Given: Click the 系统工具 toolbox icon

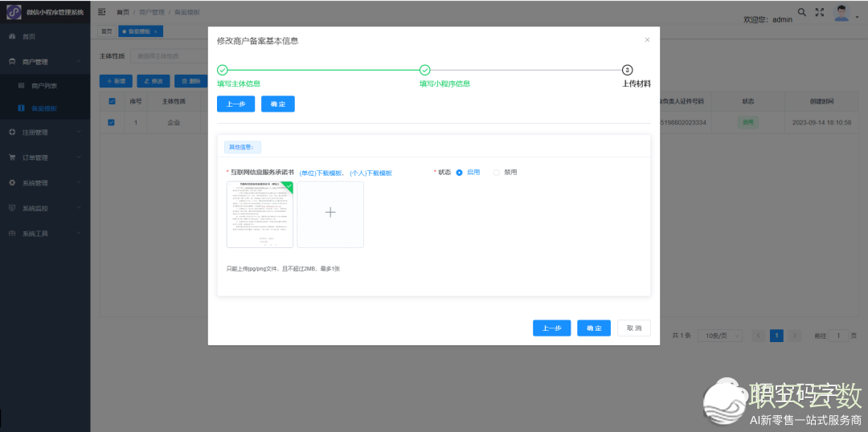Looking at the screenshot, I should tap(12, 234).
